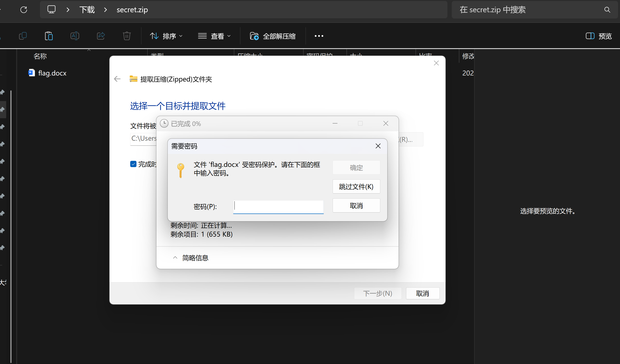This screenshot has width=620, height=364.
Task: Click the 202 modified date cell of flag.docx
Action: 468,73
